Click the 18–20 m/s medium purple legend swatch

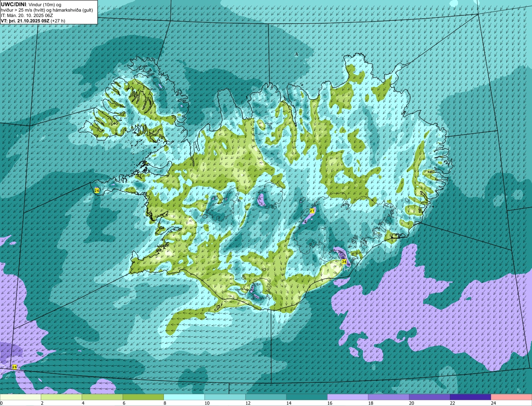389,397
